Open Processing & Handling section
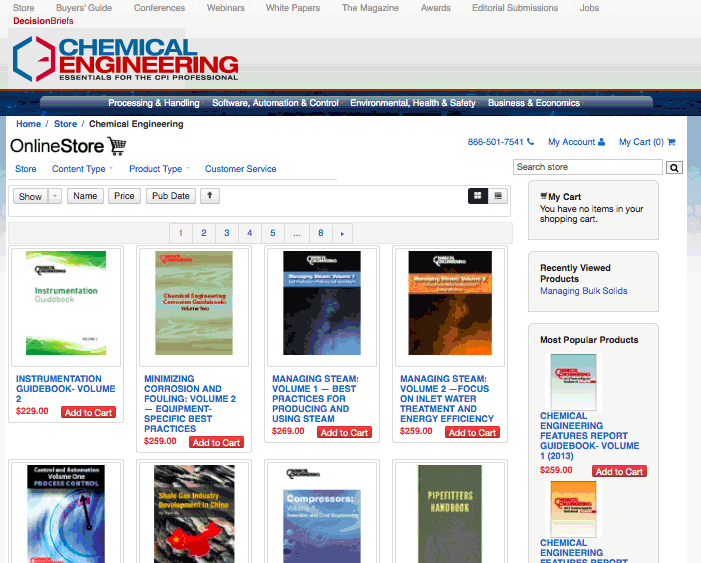The width and height of the screenshot is (701, 563). click(x=154, y=103)
